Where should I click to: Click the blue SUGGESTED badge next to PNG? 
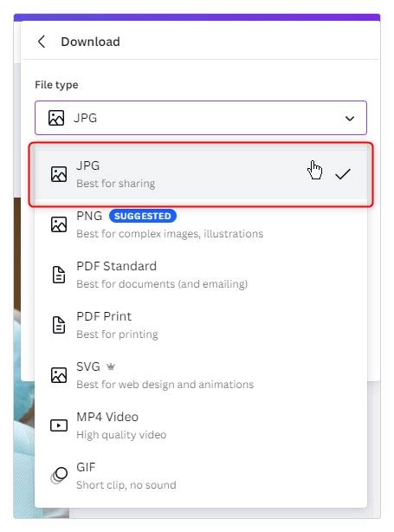(x=142, y=216)
